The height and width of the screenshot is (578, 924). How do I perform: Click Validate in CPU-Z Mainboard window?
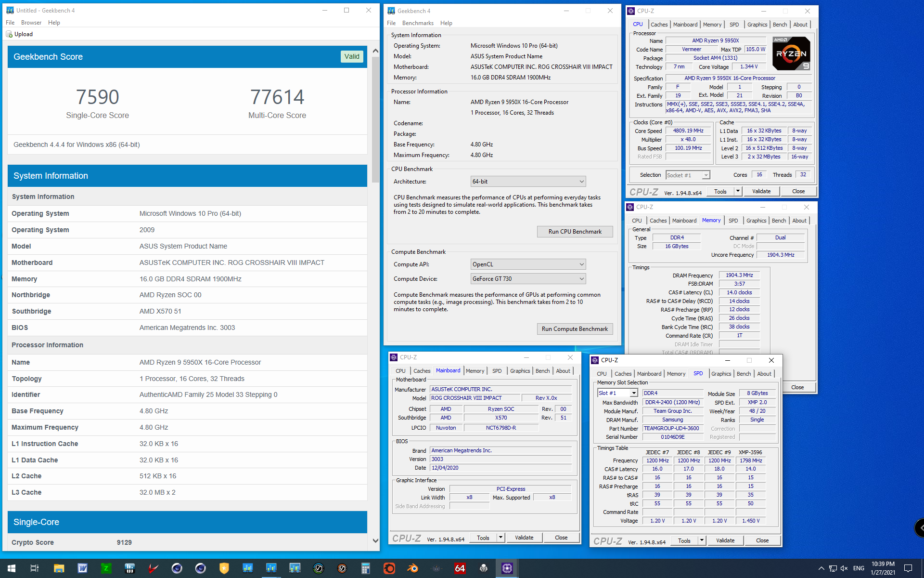pyautogui.click(x=524, y=538)
